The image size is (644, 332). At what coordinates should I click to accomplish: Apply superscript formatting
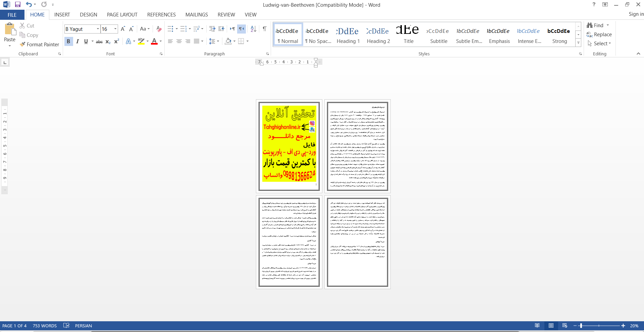[116, 42]
